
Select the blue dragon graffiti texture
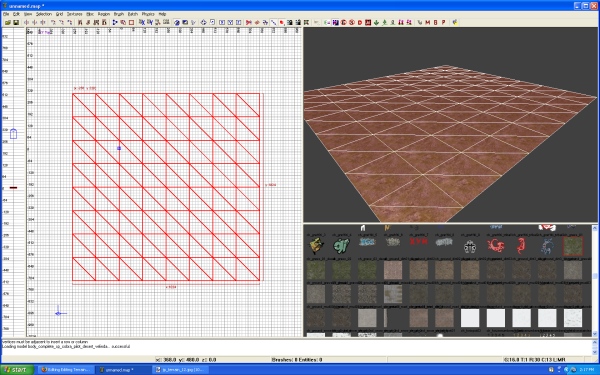pos(547,246)
